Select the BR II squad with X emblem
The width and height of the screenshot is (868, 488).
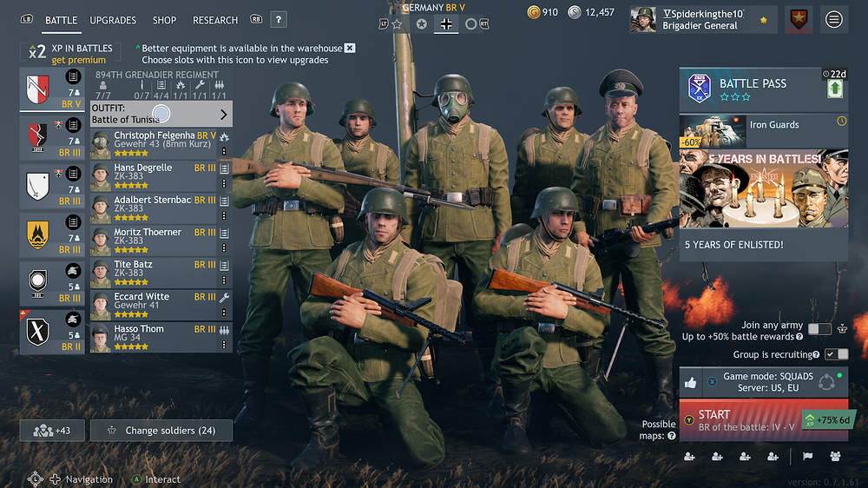(52, 332)
